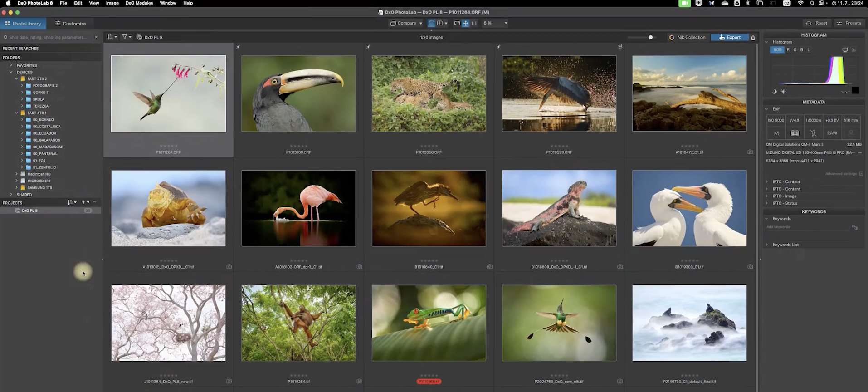868x392 pixels.
Task: Click the Reset button
Action: pyautogui.click(x=816, y=23)
